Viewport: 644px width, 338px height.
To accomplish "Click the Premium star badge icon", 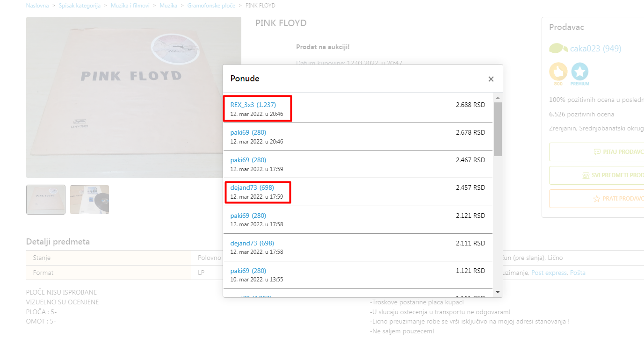I will (580, 72).
